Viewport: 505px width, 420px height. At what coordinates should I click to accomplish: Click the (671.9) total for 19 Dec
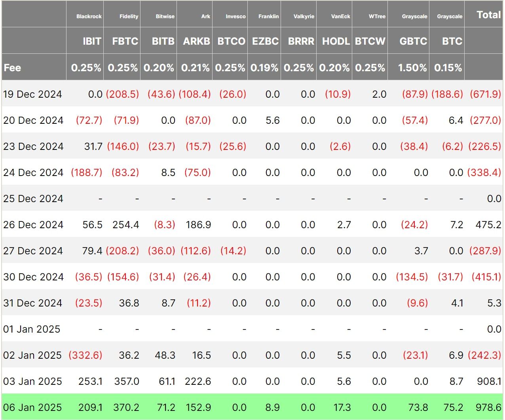coord(486,94)
